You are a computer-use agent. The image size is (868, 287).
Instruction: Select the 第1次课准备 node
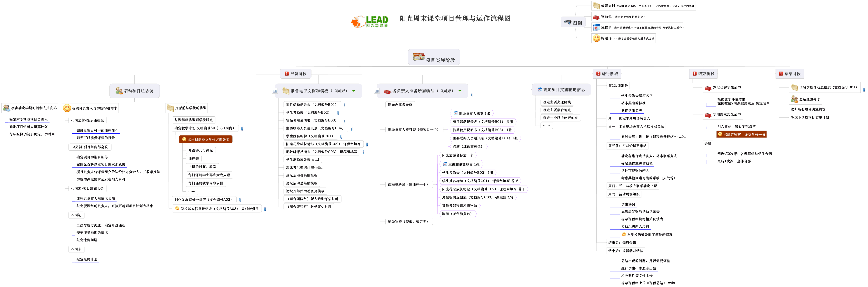(x=618, y=85)
